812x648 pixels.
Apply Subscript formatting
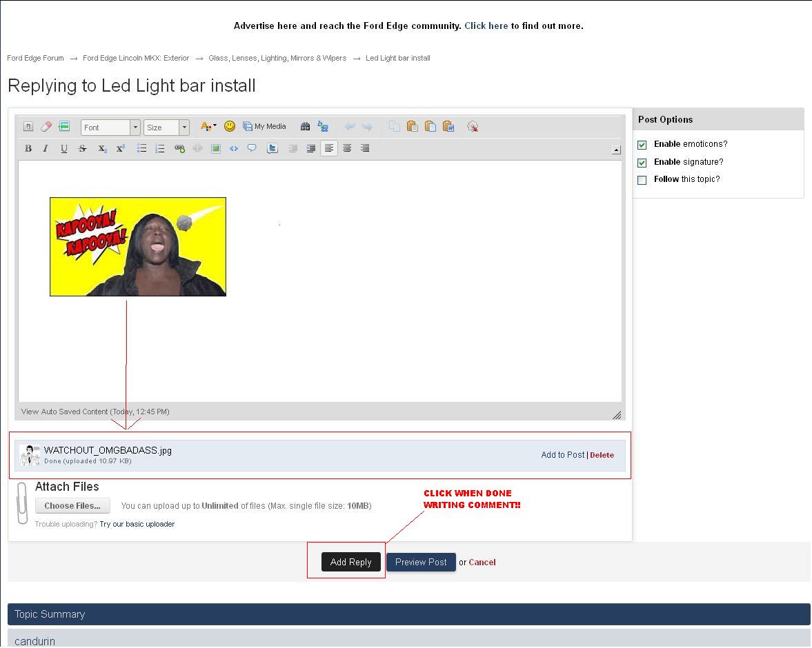click(103, 148)
